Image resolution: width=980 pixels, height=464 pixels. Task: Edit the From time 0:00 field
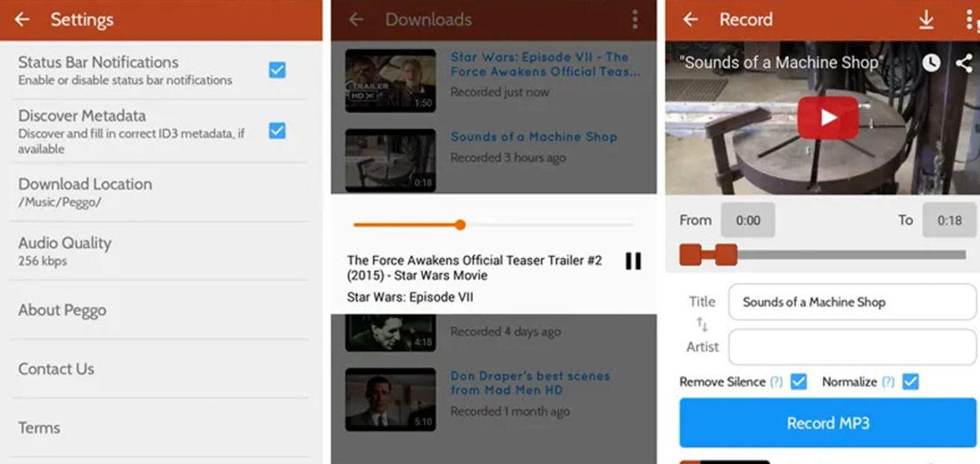pyautogui.click(x=748, y=220)
